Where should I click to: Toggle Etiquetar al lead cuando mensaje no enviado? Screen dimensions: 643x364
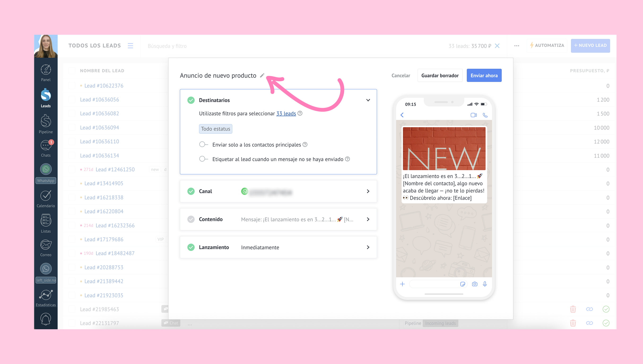[x=204, y=159]
